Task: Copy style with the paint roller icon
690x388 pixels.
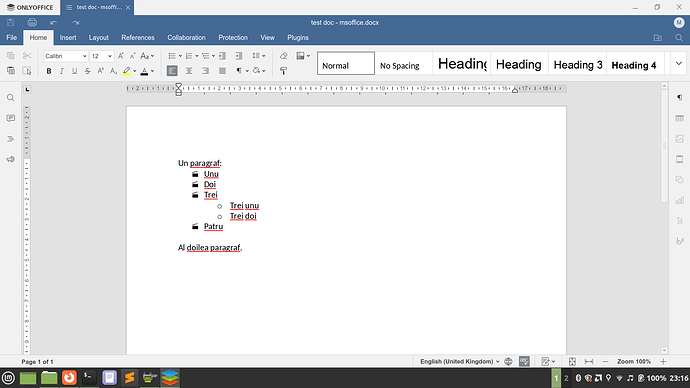Action: coord(283,71)
